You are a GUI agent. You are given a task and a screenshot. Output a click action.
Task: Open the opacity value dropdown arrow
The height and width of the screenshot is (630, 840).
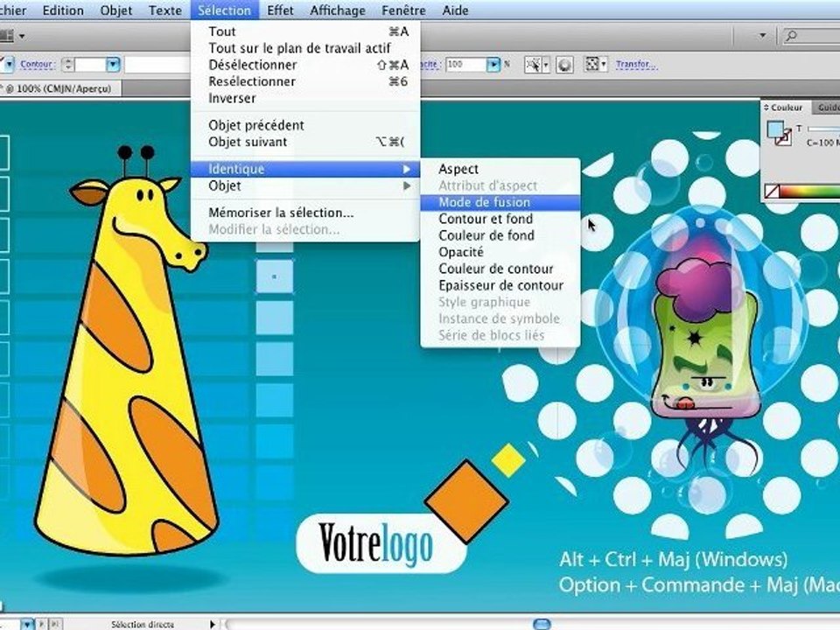point(493,65)
